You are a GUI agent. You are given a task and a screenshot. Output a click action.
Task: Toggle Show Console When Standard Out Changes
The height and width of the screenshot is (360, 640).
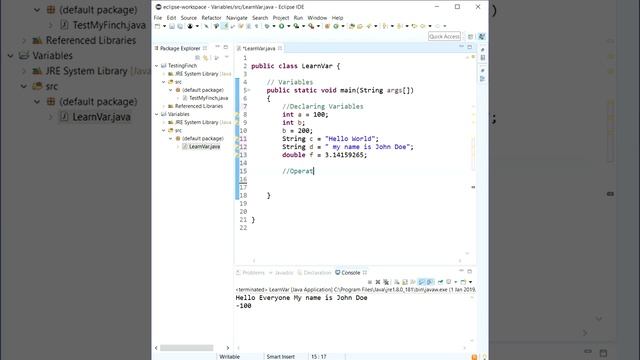pos(422,282)
